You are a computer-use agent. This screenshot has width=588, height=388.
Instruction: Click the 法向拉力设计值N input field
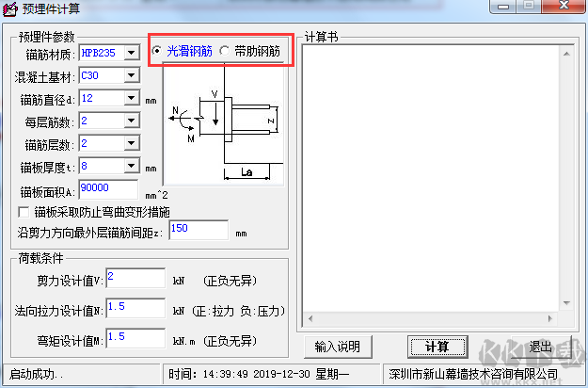[135, 308]
